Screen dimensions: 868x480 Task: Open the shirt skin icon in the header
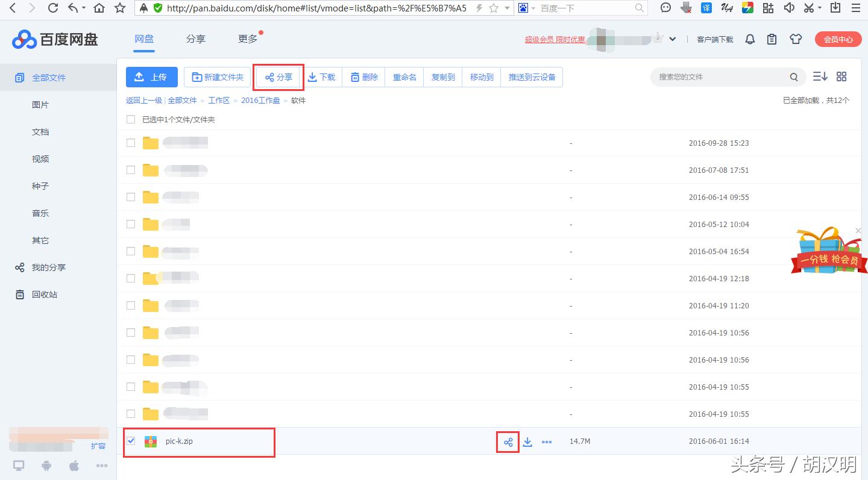tap(796, 39)
